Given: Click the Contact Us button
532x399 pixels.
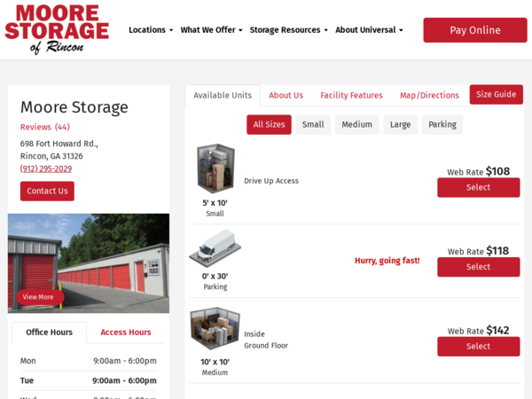Looking at the screenshot, I should pos(47,191).
